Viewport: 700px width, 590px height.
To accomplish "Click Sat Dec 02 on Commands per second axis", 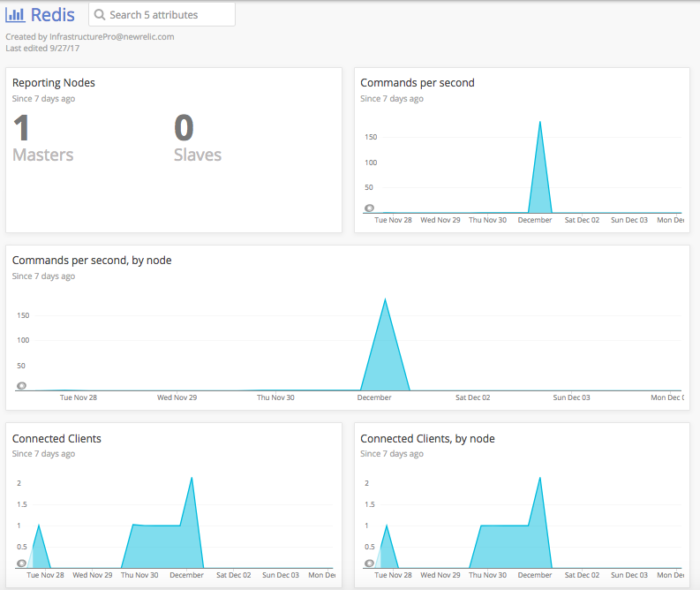I will pos(582,220).
